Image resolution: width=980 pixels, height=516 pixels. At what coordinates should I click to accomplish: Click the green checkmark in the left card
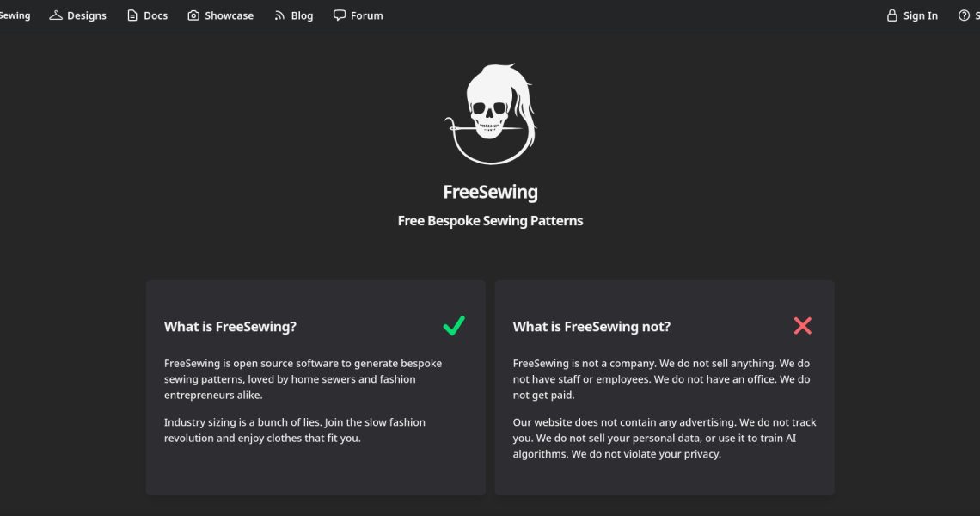coord(454,326)
